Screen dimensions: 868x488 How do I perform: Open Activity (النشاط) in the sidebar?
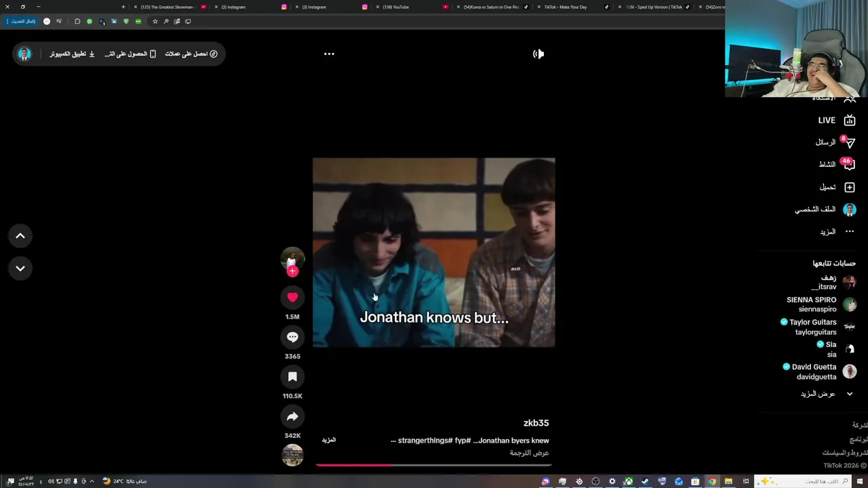[837, 164]
